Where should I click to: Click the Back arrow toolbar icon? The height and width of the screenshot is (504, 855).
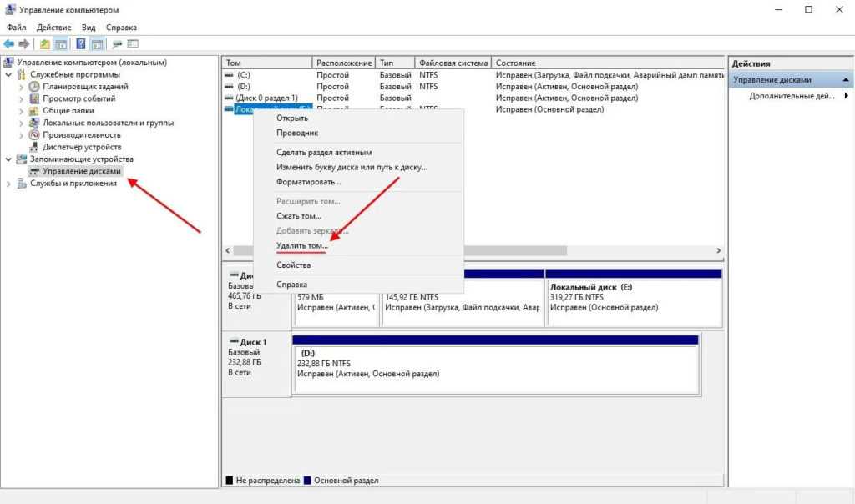coord(8,44)
